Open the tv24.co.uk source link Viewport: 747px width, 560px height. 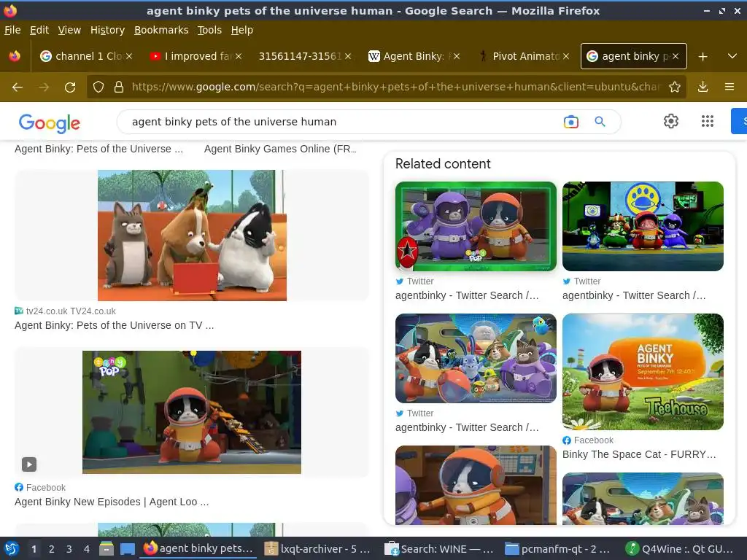[x=65, y=311]
